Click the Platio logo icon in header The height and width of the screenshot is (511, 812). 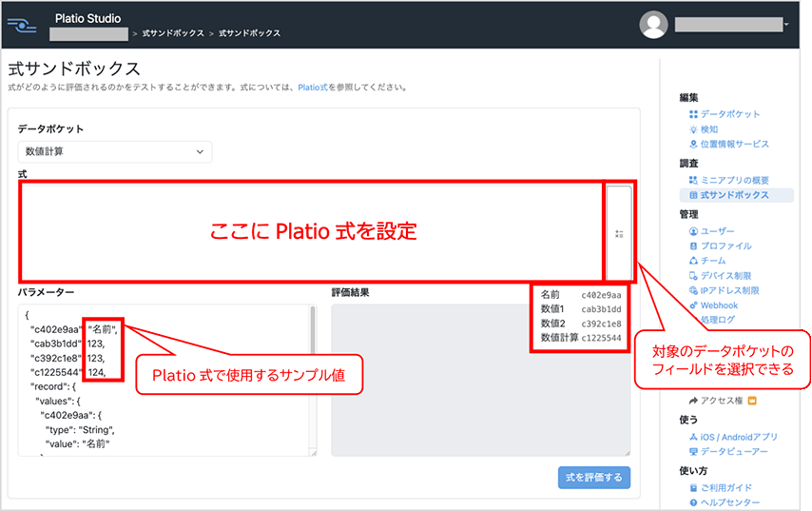point(22,25)
